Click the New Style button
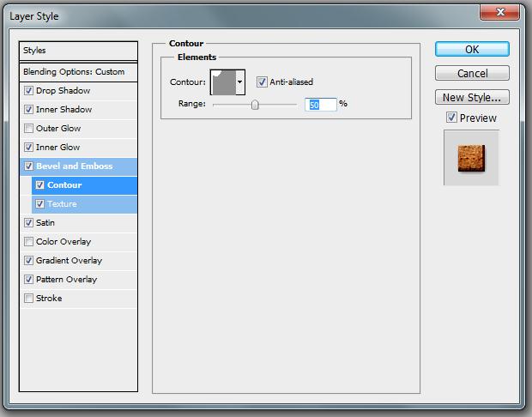Image resolution: width=532 pixels, height=417 pixels. pos(472,97)
